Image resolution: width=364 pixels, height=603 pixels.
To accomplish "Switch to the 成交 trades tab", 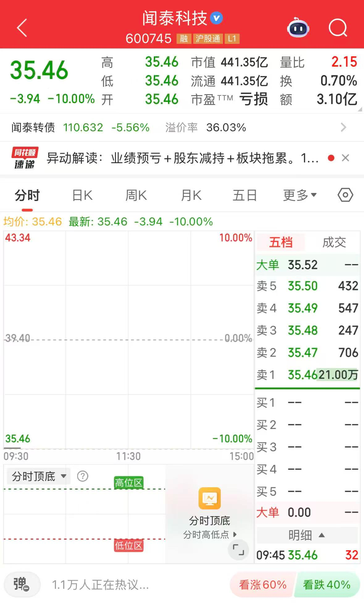I will click(x=334, y=242).
